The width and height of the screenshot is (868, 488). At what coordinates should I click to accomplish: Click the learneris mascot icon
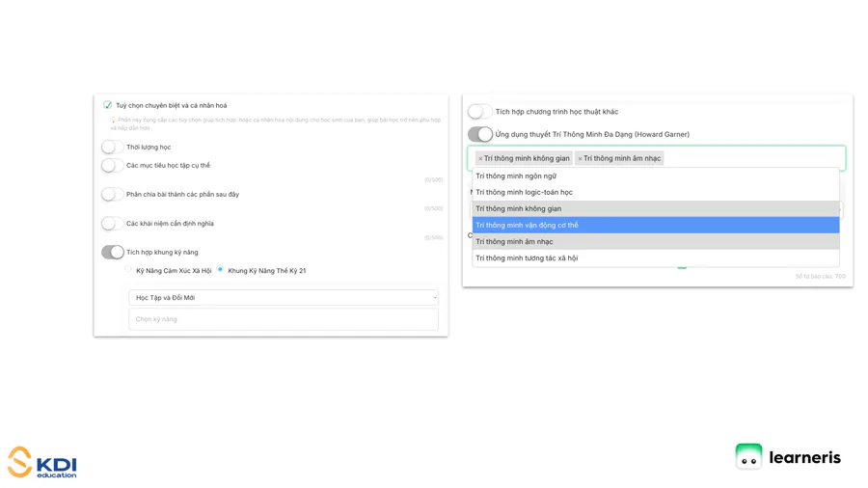[x=748, y=457]
